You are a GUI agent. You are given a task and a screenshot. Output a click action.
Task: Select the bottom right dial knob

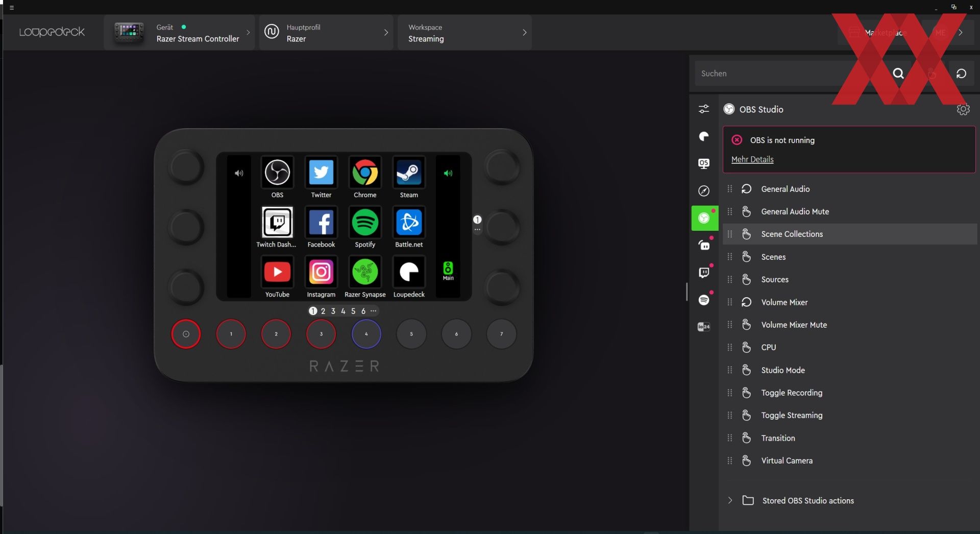tap(502, 287)
